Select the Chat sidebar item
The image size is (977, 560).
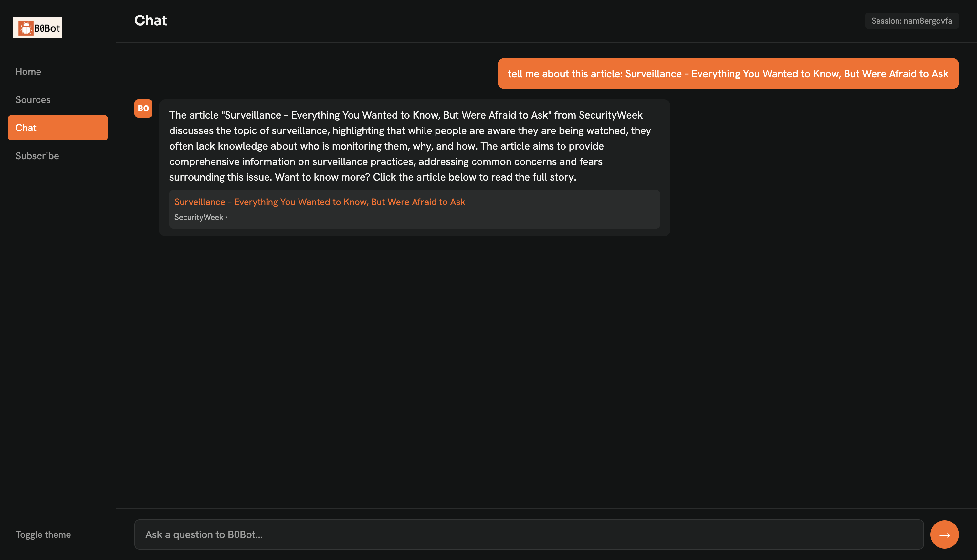point(58,128)
